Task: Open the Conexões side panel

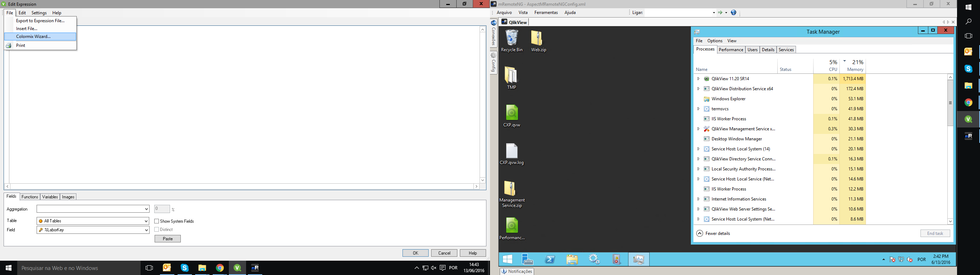Action: pyautogui.click(x=494, y=33)
